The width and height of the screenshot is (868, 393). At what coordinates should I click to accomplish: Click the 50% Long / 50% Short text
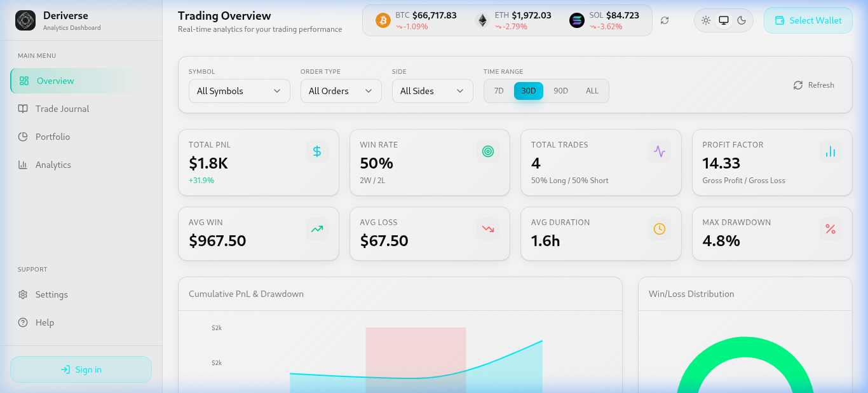(x=570, y=181)
